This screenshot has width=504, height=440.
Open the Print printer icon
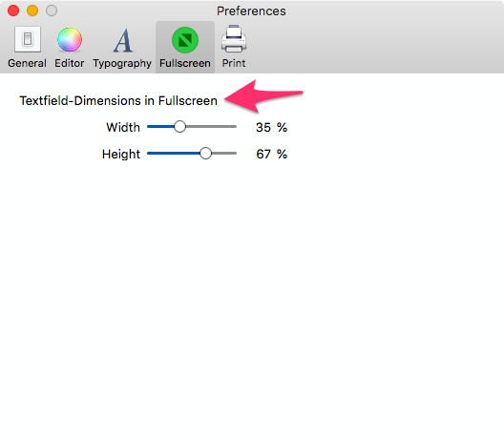click(x=234, y=39)
